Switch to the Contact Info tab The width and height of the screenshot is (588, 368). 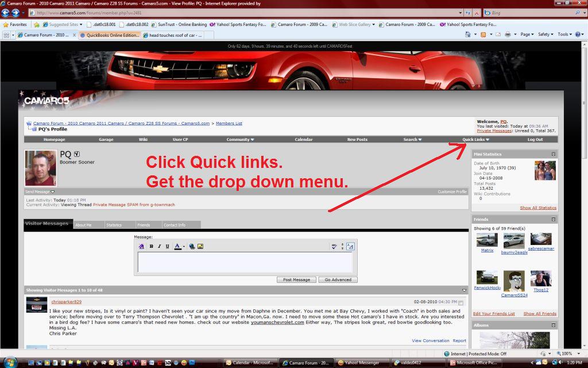pyautogui.click(x=175, y=224)
